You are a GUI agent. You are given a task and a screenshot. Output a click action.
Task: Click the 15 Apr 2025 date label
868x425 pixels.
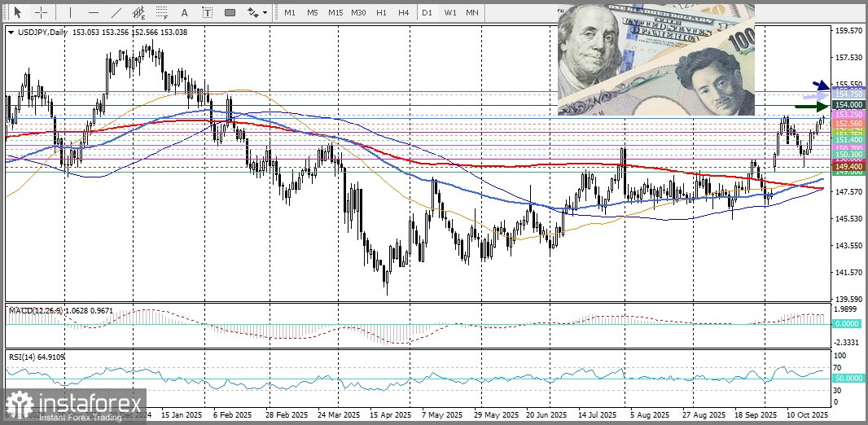tap(391, 414)
